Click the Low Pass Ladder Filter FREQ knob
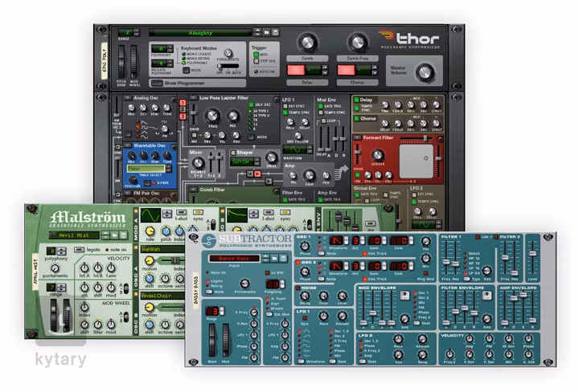The height and width of the screenshot is (392, 579). [213, 116]
